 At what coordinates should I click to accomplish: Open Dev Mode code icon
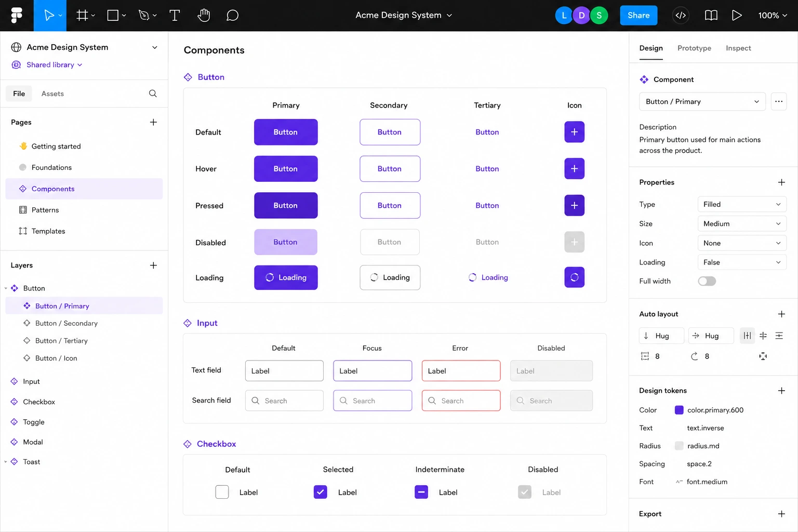pyautogui.click(x=681, y=16)
